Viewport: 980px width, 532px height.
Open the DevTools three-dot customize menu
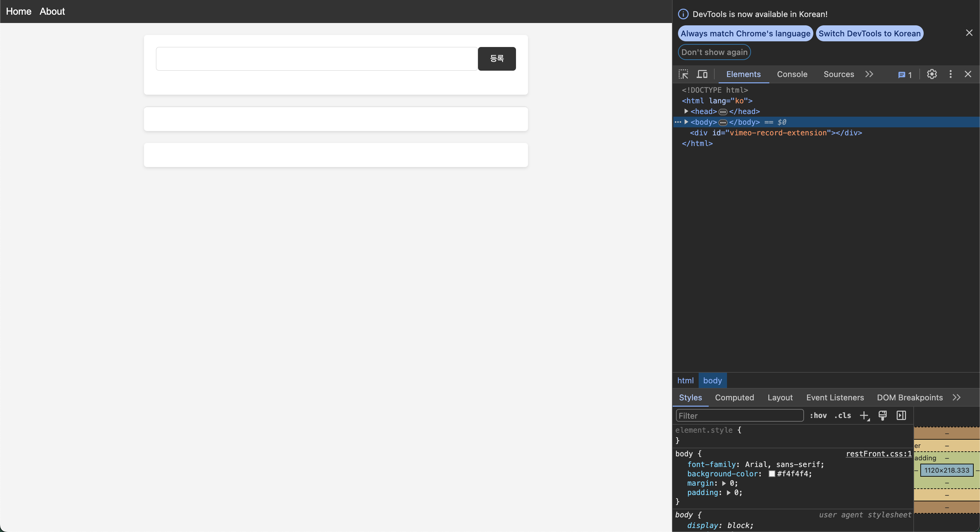point(950,74)
